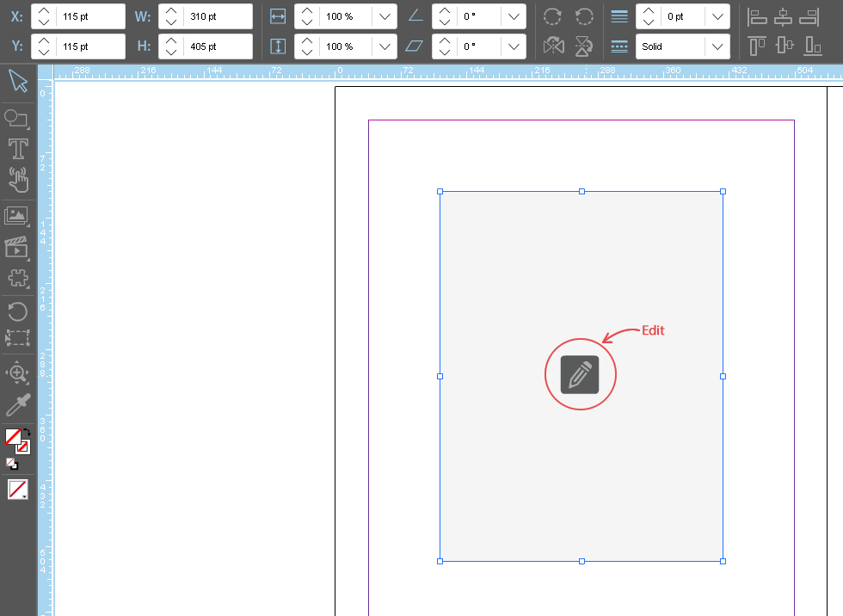Select the Image placement tool

point(17,216)
